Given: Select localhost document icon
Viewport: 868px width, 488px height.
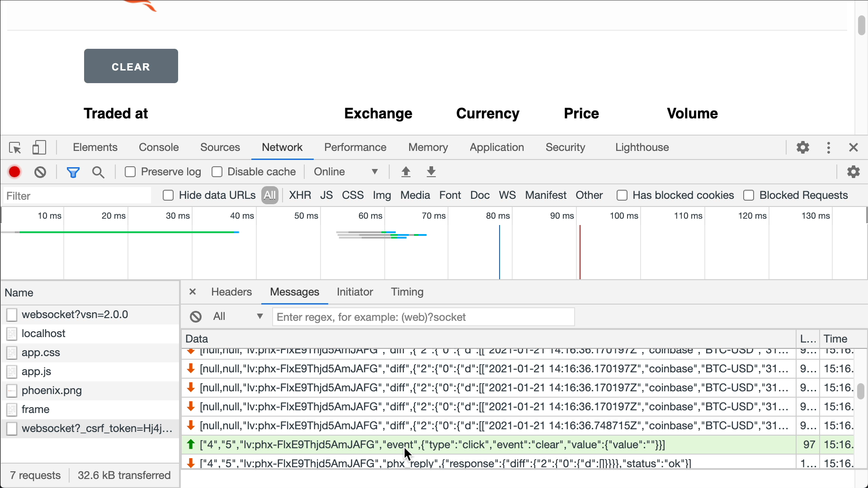Looking at the screenshot, I should point(12,333).
